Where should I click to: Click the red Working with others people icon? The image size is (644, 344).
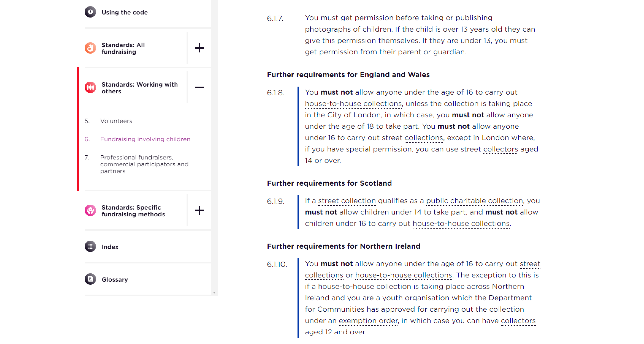tap(90, 88)
